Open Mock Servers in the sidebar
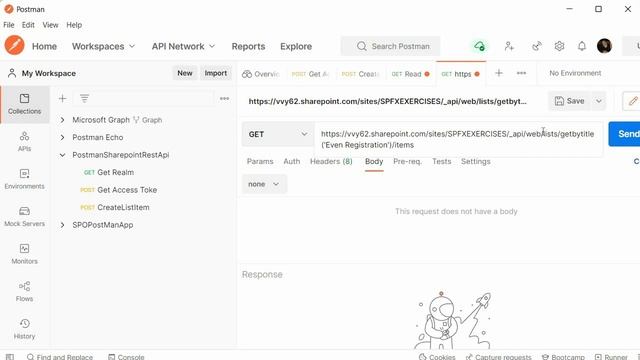The width and height of the screenshot is (640, 360). coord(24,217)
